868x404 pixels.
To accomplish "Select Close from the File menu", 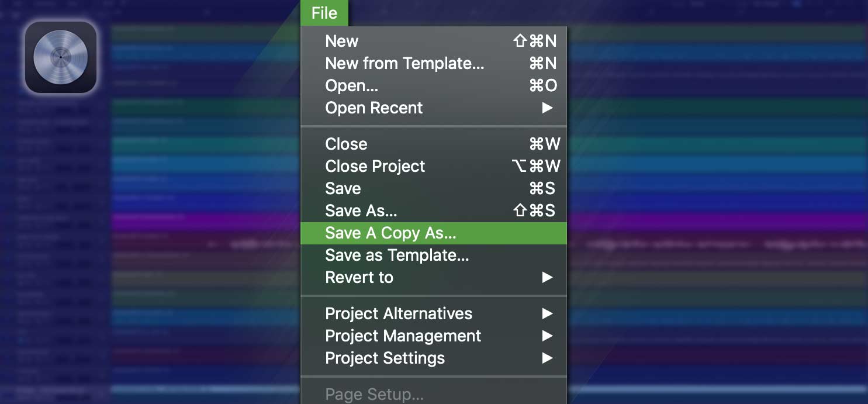I will (x=346, y=144).
